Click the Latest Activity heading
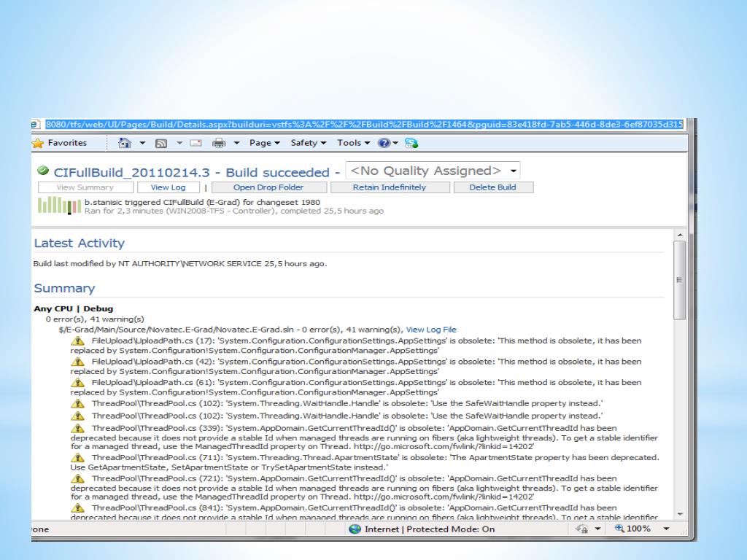The width and height of the screenshot is (747, 560). [x=79, y=244]
